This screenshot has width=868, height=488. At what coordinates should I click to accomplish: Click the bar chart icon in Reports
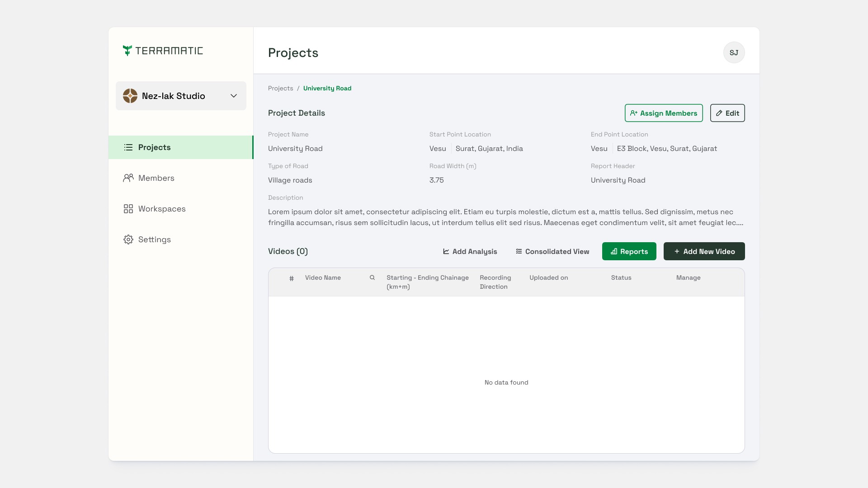point(614,251)
